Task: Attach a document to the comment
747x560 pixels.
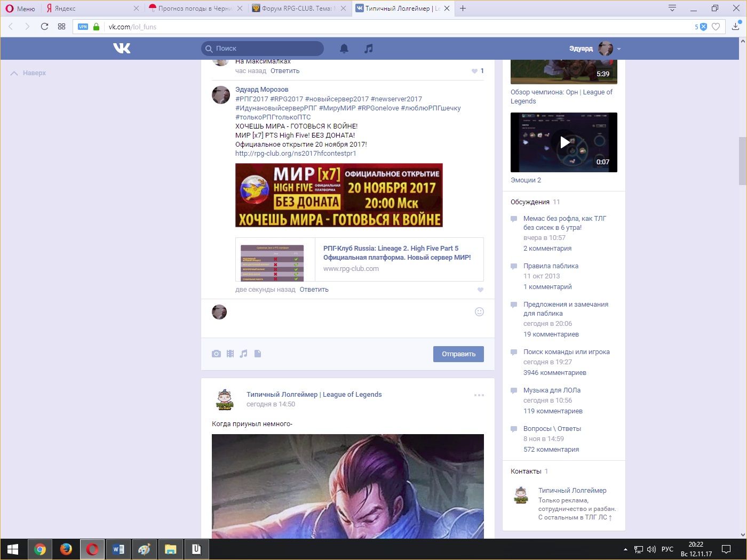Action: click(258, 354)
